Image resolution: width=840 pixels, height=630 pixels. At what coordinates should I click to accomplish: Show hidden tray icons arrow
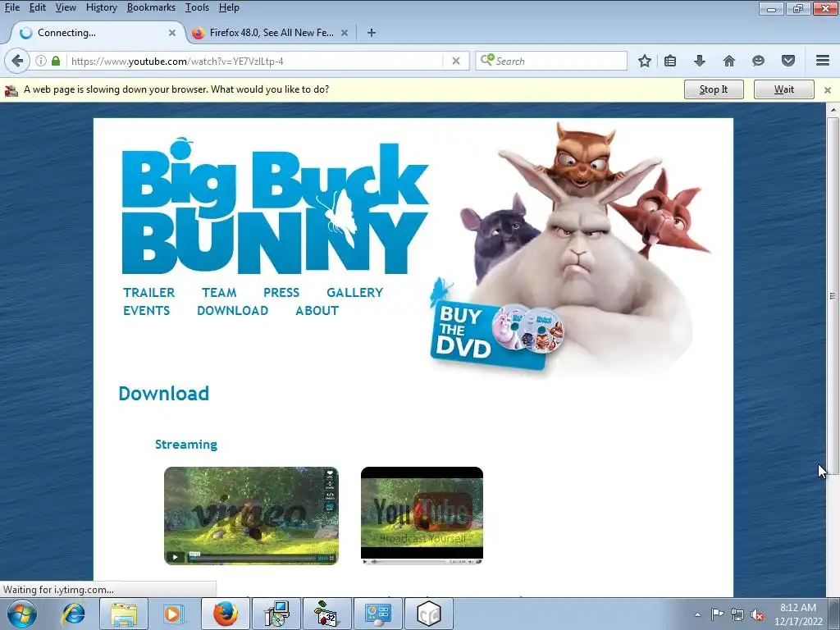click(697, 614)
